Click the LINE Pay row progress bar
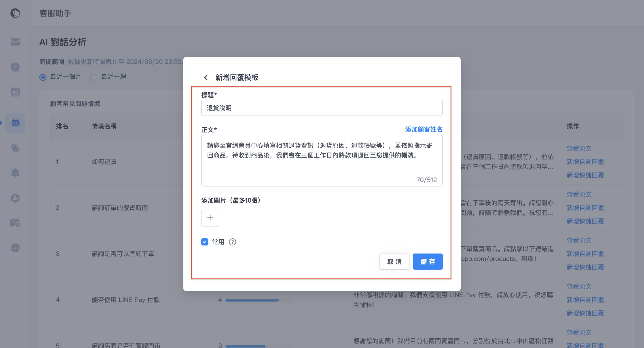Viewport: 644px width, 348px height. 259,300
